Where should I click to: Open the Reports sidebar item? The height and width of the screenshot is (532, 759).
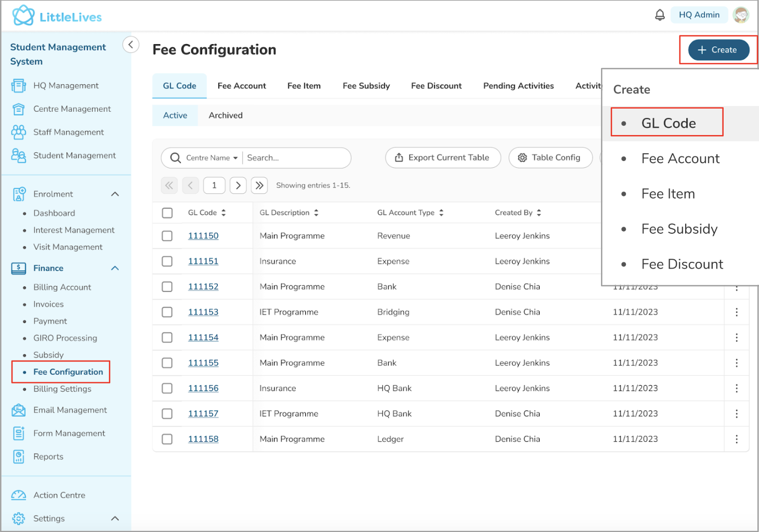48,457
